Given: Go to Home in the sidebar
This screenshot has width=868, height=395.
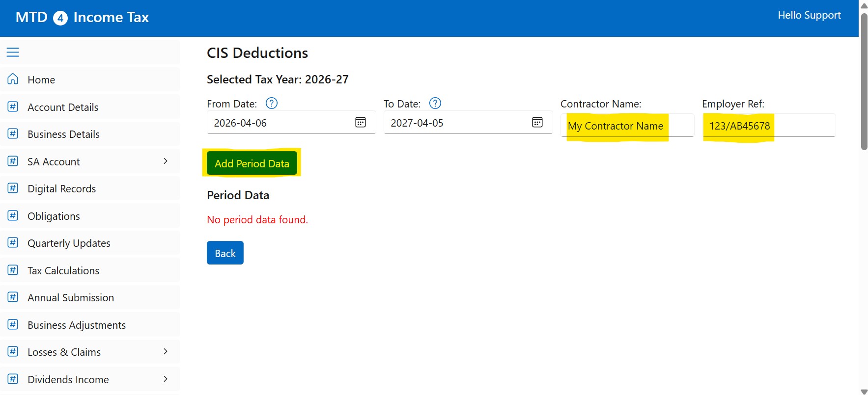Looking at the screenshot, I should (x=90, y=79).
